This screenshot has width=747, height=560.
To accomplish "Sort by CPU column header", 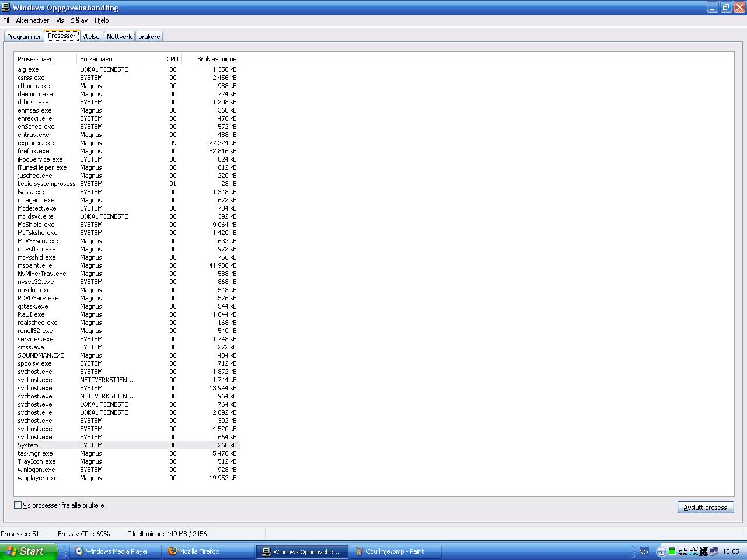I will click(160, 59).
